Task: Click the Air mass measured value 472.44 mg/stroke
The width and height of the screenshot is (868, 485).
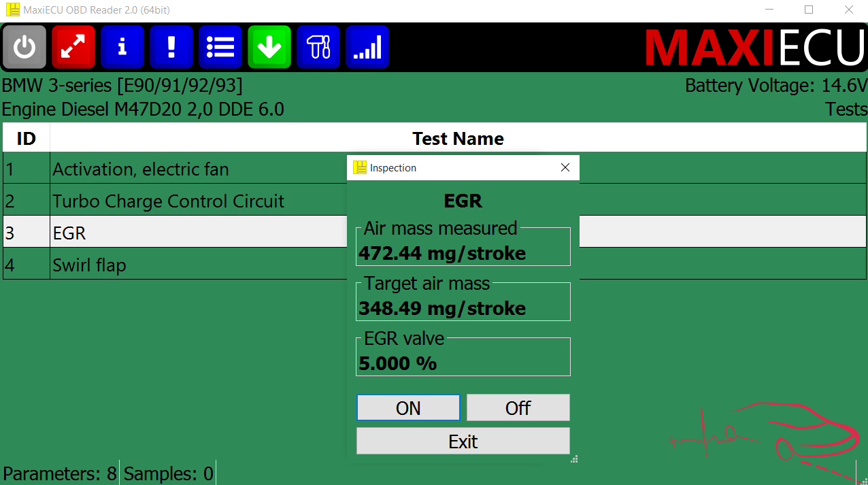Action: (x=442, y=253)
